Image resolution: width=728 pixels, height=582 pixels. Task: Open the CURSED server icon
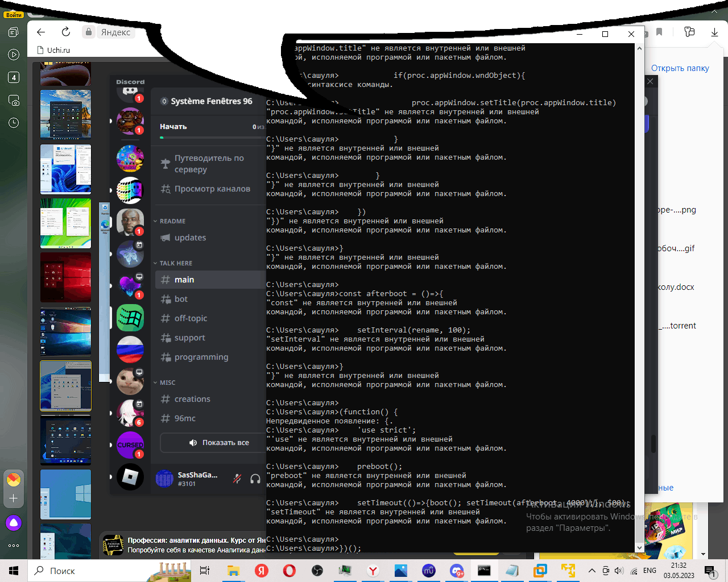(x=130, y=445)
